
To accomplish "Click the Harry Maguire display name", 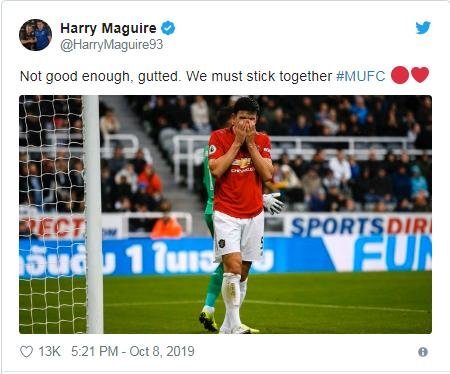I will [108, 28].
